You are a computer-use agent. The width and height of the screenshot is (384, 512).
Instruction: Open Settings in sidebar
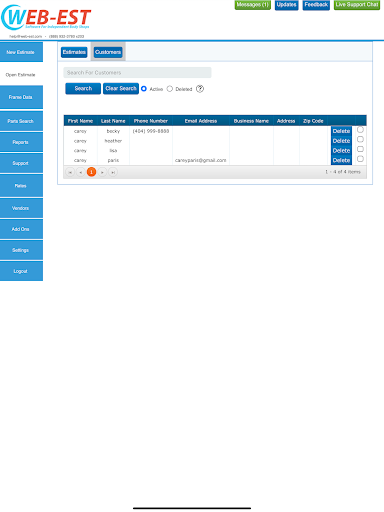point(21,250)
